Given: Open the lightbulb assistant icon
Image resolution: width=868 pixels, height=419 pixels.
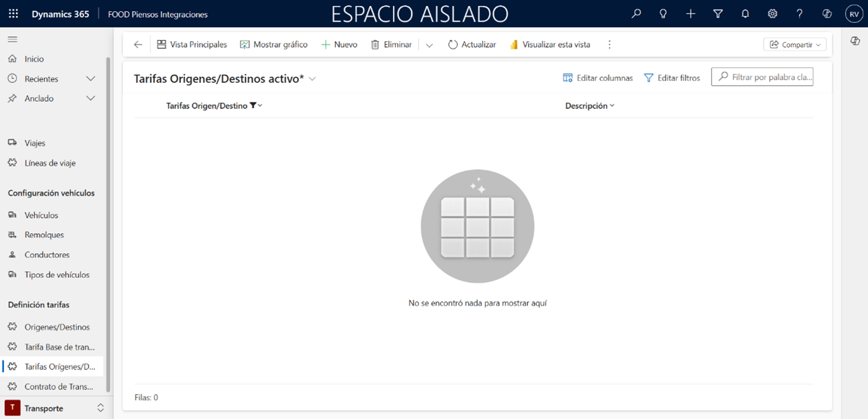Looking at the screenshot, I should (663, 14).
